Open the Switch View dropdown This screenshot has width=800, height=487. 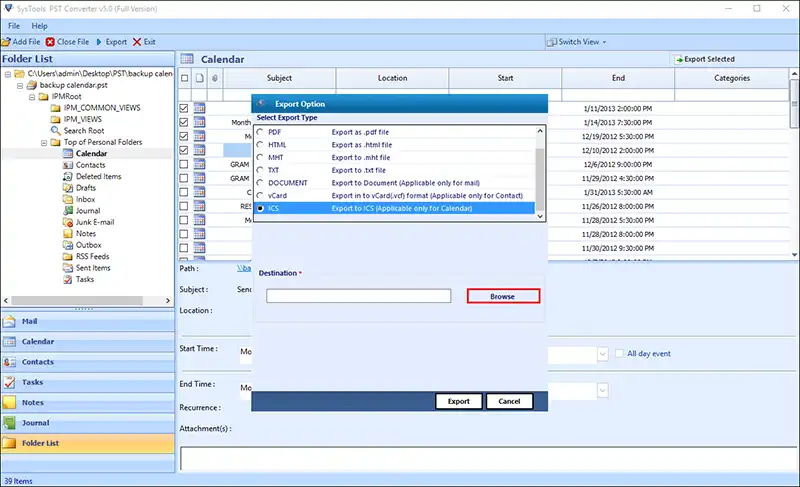coord(577,42)
